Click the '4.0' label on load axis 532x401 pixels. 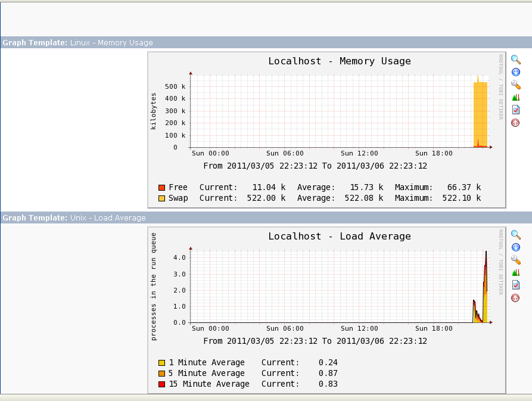click(x=179, y=257)
